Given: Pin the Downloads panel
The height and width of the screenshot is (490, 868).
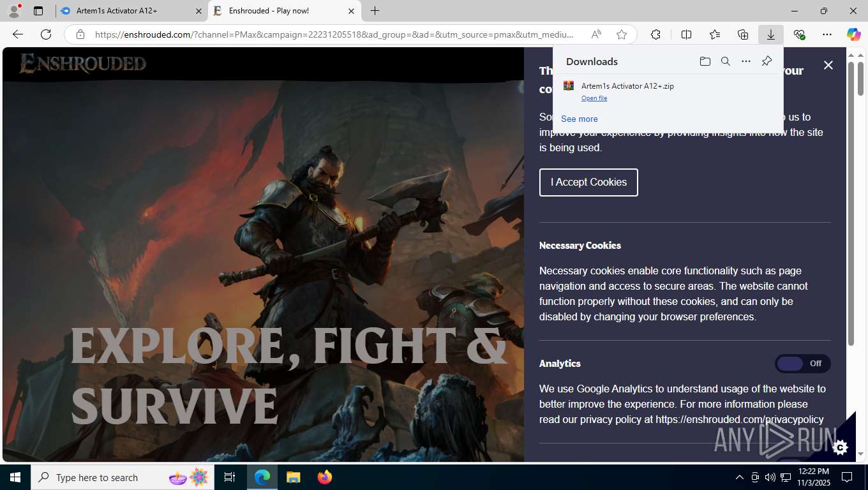Looking at the screenshot, I should click(767, 61).
